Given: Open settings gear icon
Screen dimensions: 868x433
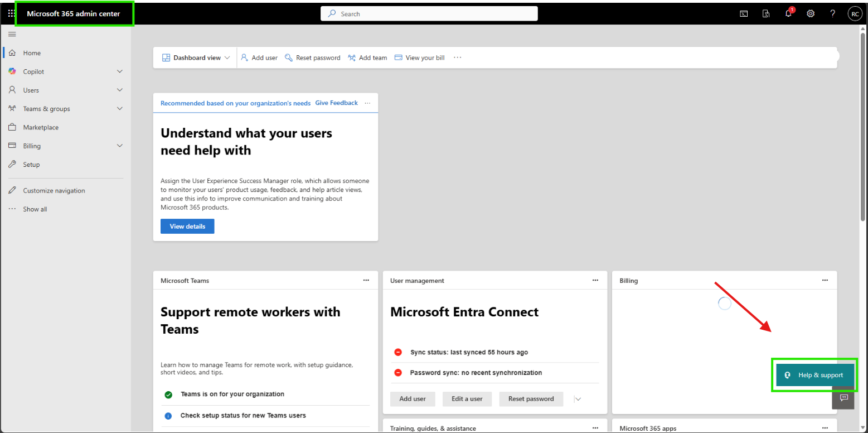Looking at the screenshot, I should 811,13.
